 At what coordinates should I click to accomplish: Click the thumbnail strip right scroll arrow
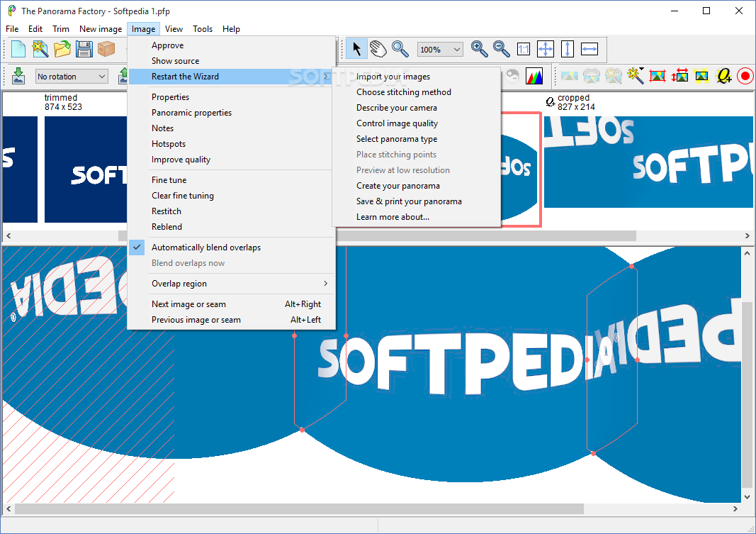pos(747,236)
